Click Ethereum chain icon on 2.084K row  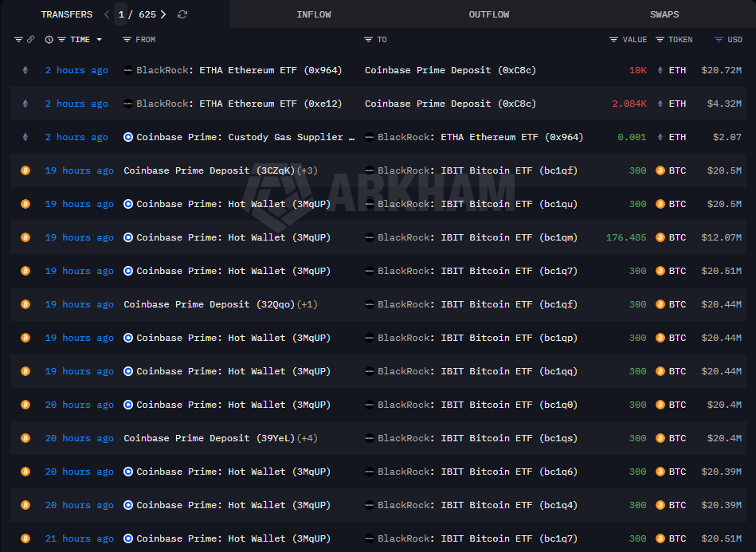25,104
